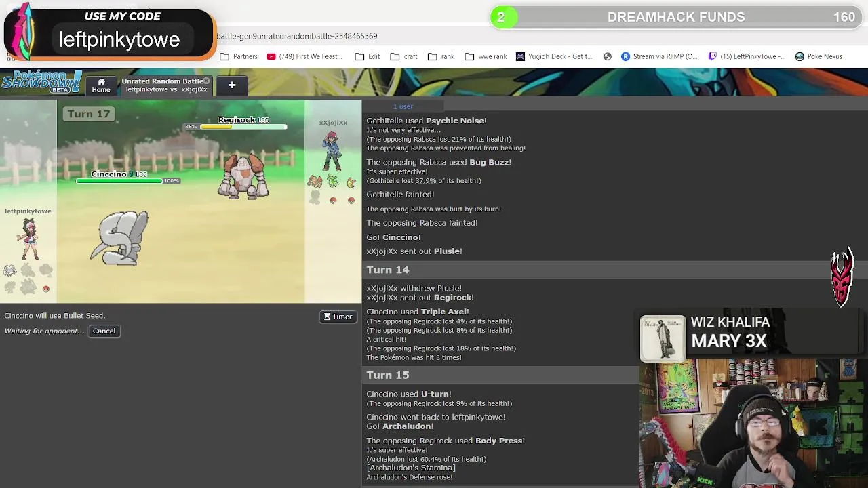868x488 pixels.
Task: Click the Pokémon Showdown logo
Action: click(41, 82)
